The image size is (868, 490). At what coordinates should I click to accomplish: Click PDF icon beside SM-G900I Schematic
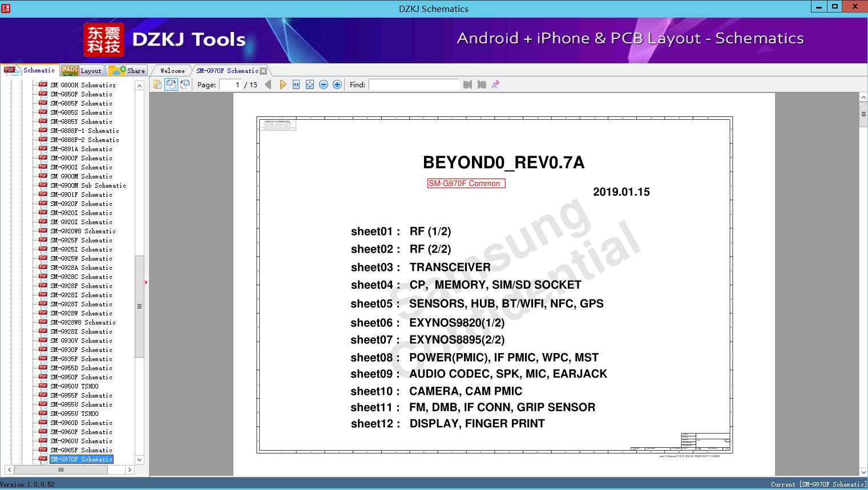43,167
